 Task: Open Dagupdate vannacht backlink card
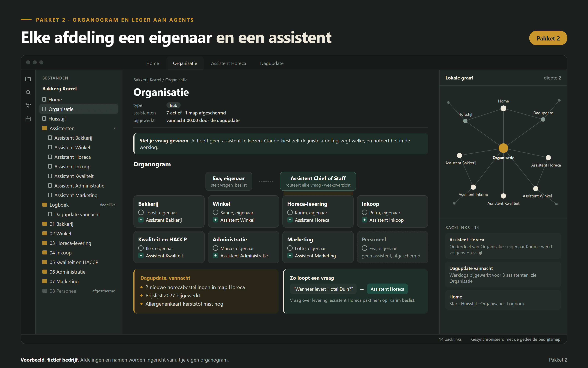pos(503,275)
